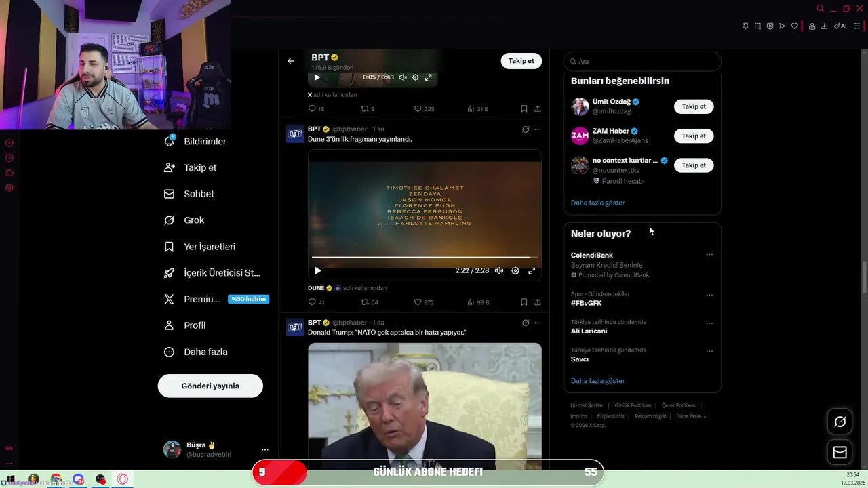Open settings gear of top video
868x488 pixels.
pyautogui.click(x=416, y=77)
